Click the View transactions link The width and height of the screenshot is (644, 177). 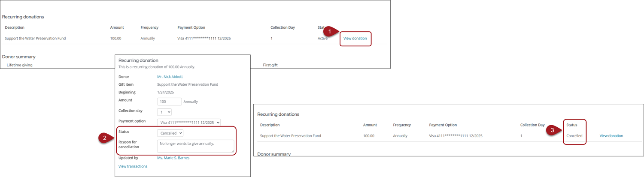click(133, 166)
